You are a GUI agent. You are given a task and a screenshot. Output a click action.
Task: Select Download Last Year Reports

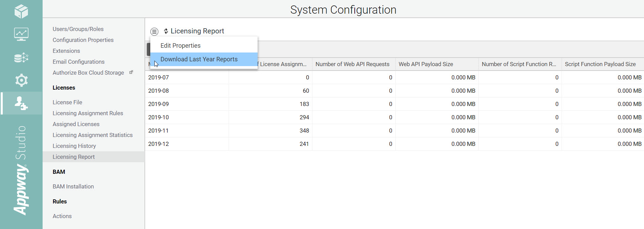pos(199,59)
